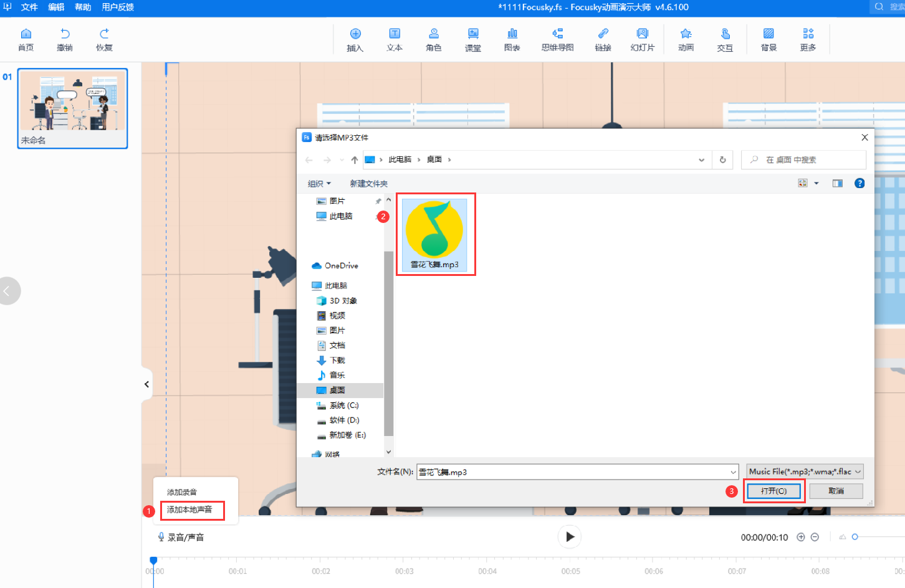Open the 更多 more tools icon
905x588 pixels.
coord(808,40)
